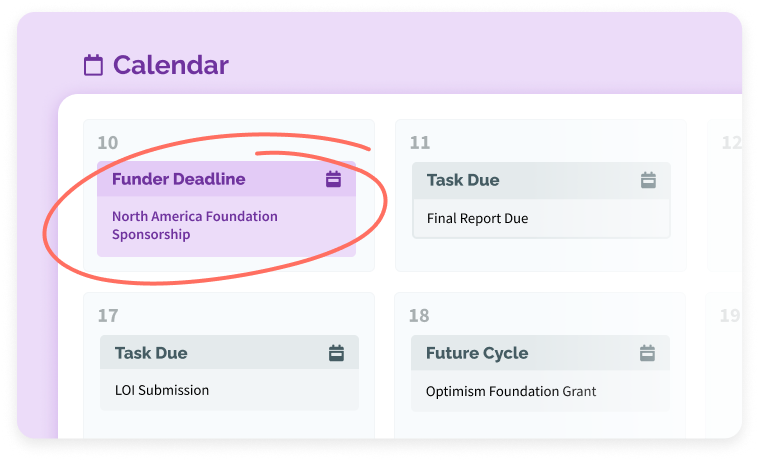This screenshot has width=759, height=461.
Task: Click the Future Cycle event header
Action: (x=477, y=353)
